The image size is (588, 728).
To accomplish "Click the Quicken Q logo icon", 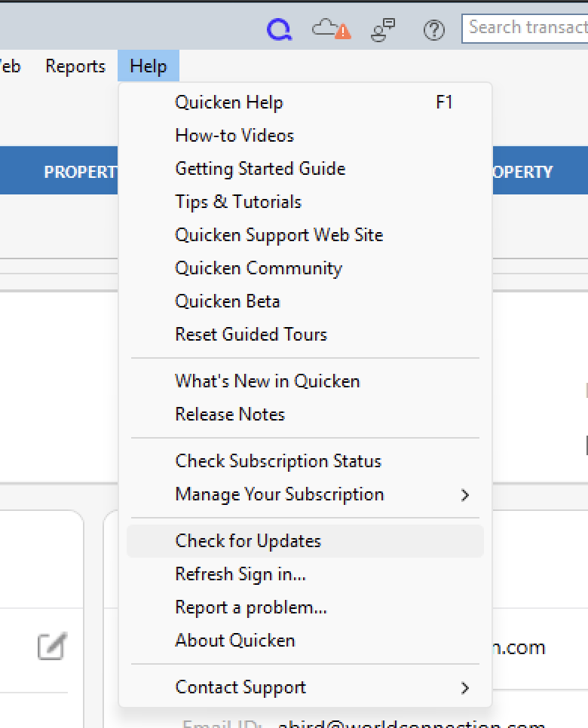I will pos(279,29).
